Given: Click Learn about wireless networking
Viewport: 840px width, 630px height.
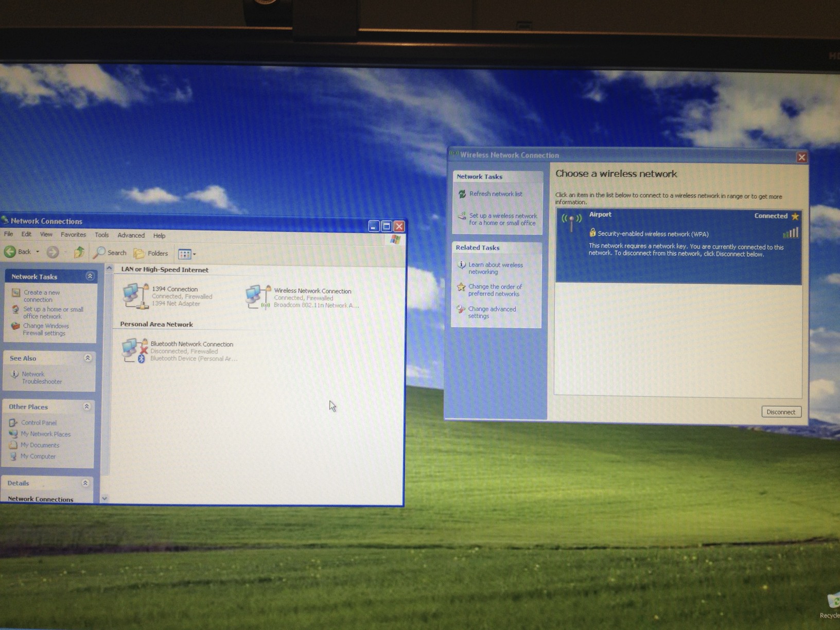Looking at the screenshot, I should pyautogui.click(x=496, y=268).
